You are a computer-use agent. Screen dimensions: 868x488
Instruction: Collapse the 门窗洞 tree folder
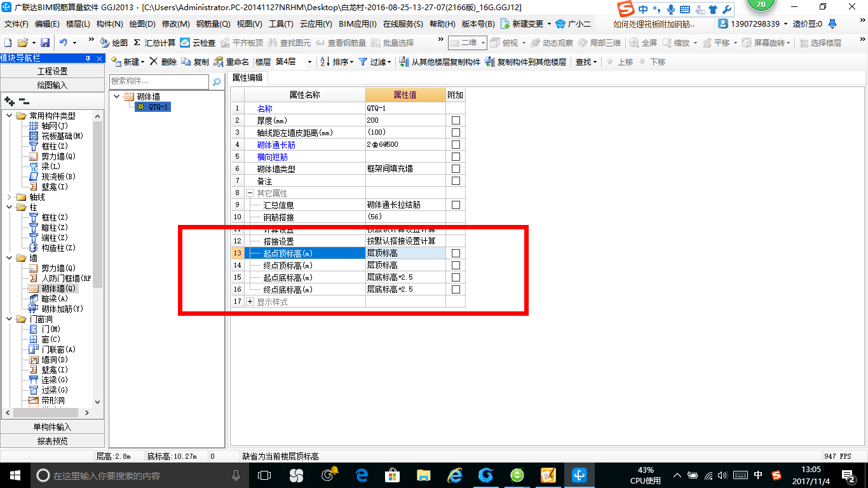coord(9,319)
